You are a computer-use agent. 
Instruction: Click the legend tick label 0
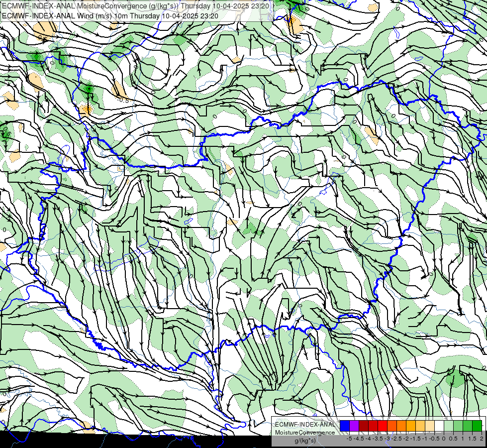point(444,439)
